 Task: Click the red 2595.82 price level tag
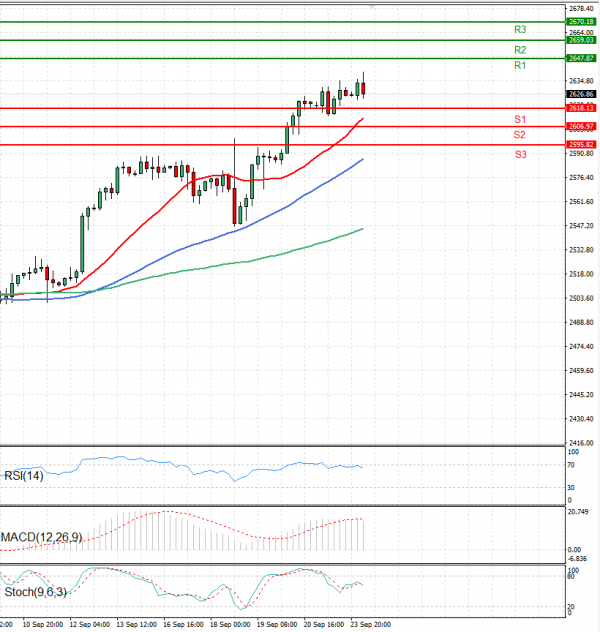click(581, 145)
